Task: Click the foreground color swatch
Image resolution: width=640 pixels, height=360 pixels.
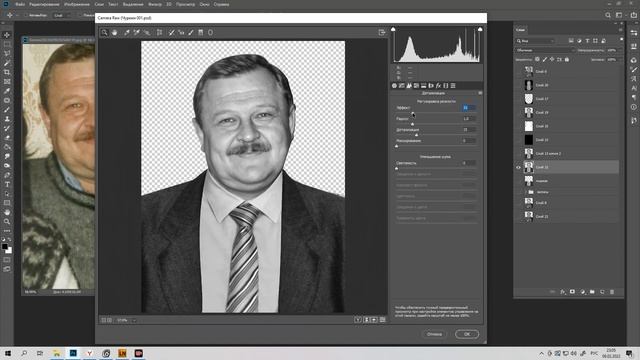Action: (5, 247)
